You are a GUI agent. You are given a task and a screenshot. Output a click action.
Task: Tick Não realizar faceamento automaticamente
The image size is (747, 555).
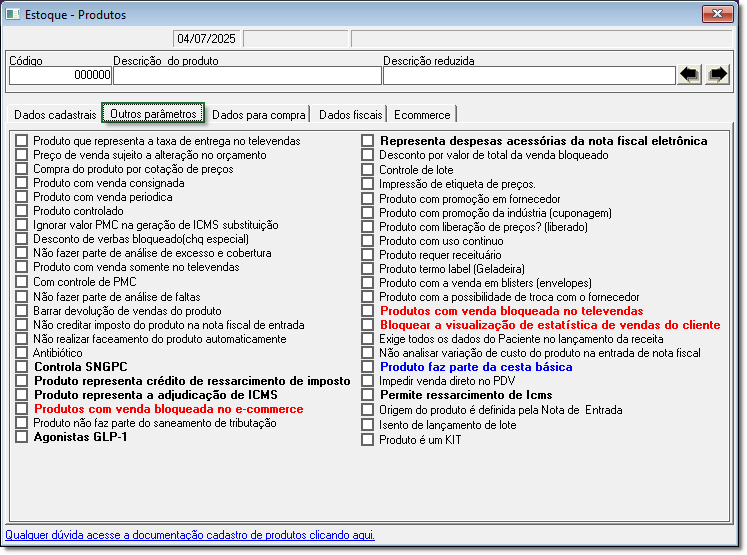tap(21, 339)
